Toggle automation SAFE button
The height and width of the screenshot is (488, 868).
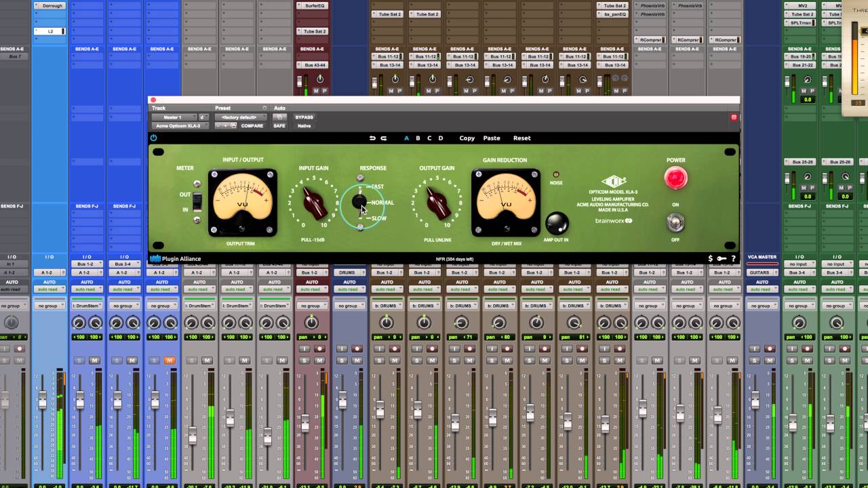[279, 125]
